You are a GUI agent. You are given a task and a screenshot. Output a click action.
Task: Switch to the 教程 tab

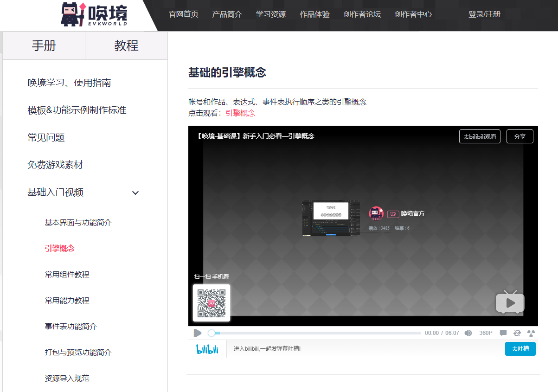[127, 45]
